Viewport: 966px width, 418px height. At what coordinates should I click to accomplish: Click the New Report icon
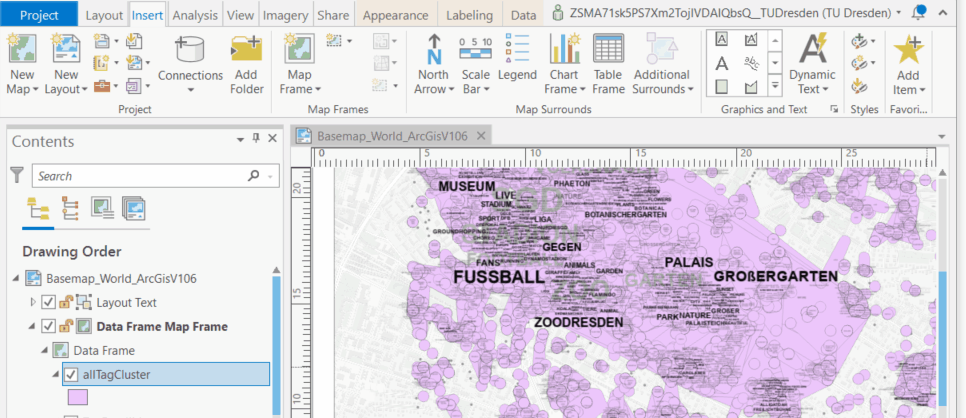coord(102,41)
